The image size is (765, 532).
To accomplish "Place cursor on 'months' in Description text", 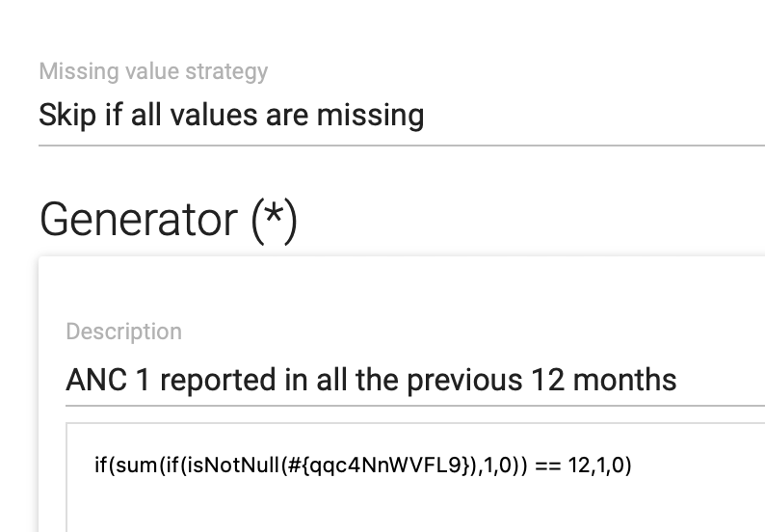I will (x=624, y=381).
